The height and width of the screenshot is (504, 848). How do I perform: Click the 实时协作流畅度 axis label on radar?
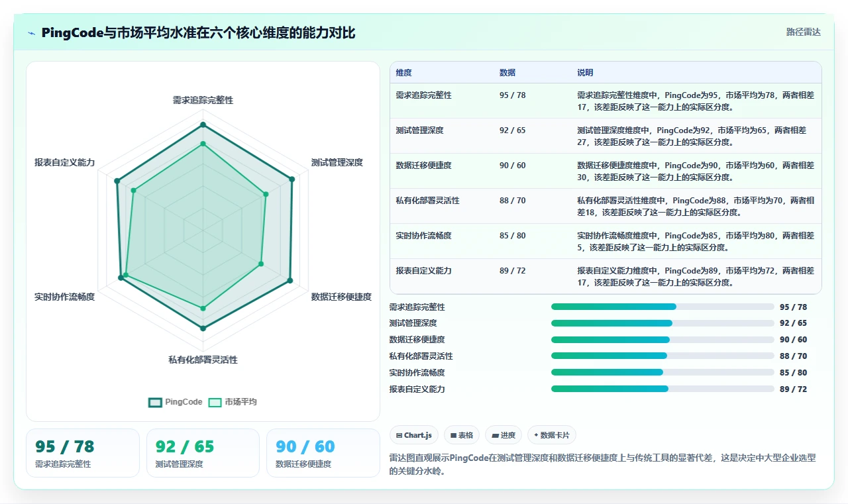(x=65, y=297)
